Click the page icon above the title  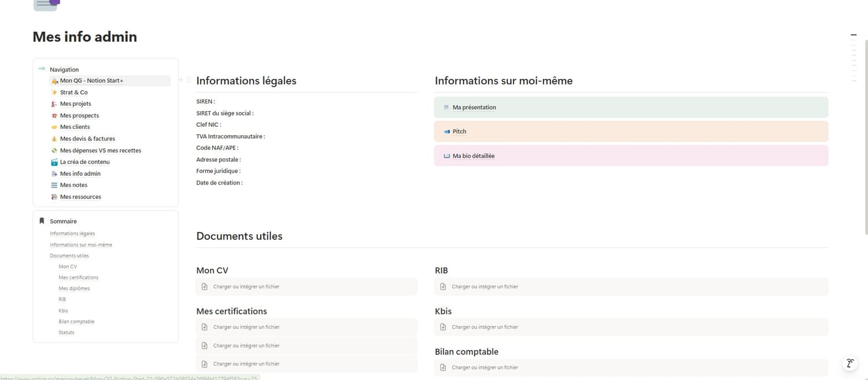coord(46,5)
